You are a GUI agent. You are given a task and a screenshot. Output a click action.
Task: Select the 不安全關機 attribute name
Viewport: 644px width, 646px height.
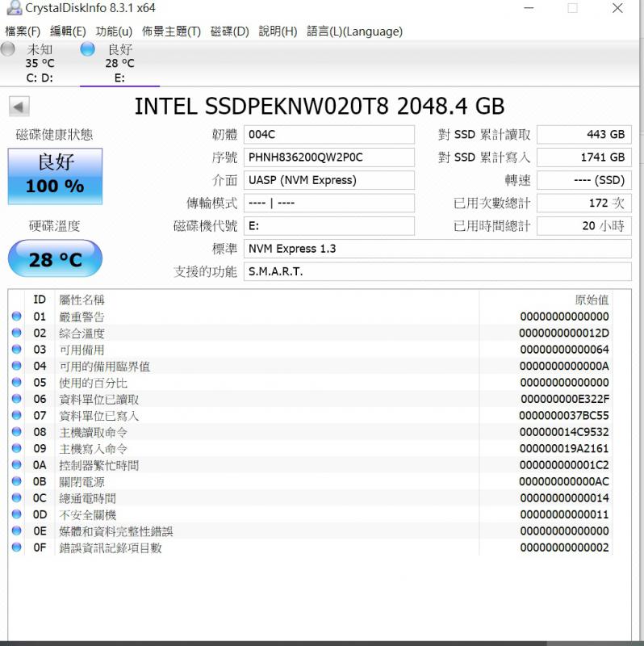(87, 515)
